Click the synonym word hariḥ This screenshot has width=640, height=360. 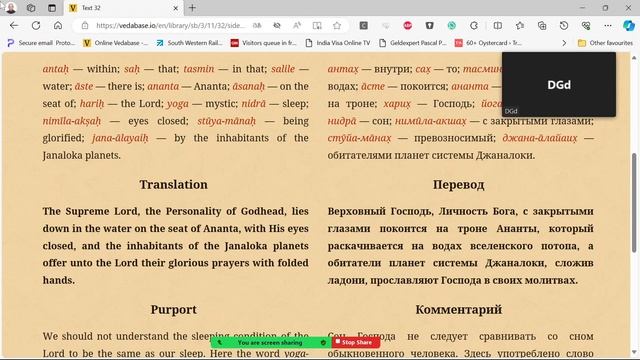[92, 103]
